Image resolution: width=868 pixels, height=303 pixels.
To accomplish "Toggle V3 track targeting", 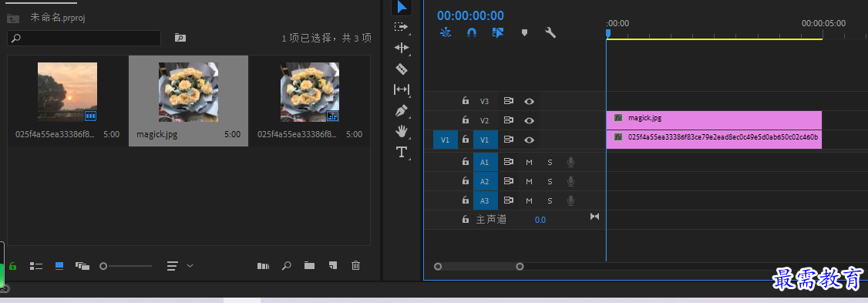I will [485, 101].
